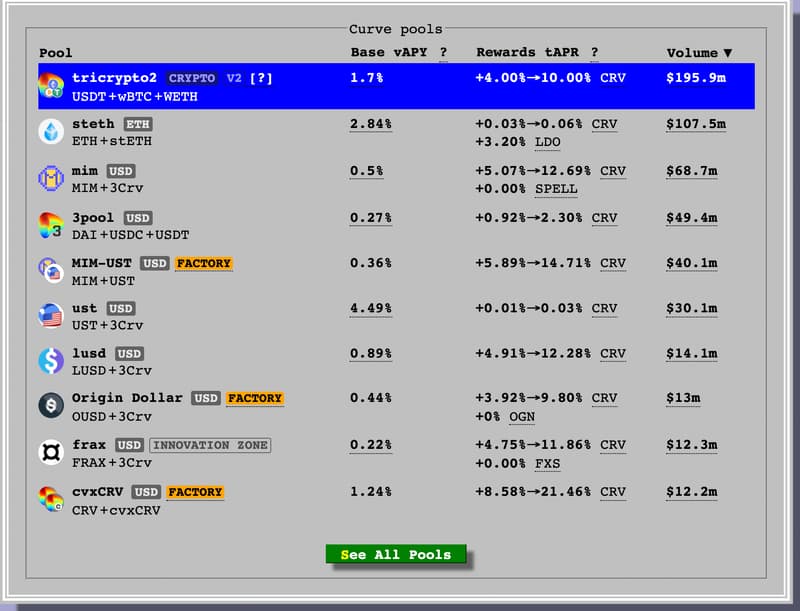Sort pools by Volume column header
Screen dimensions: 800x611
[699, 53]
